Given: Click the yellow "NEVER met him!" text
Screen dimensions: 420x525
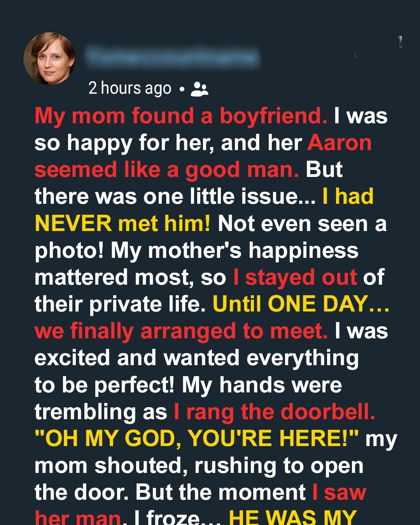Looking at the screenshot, I should click(122, 224).
